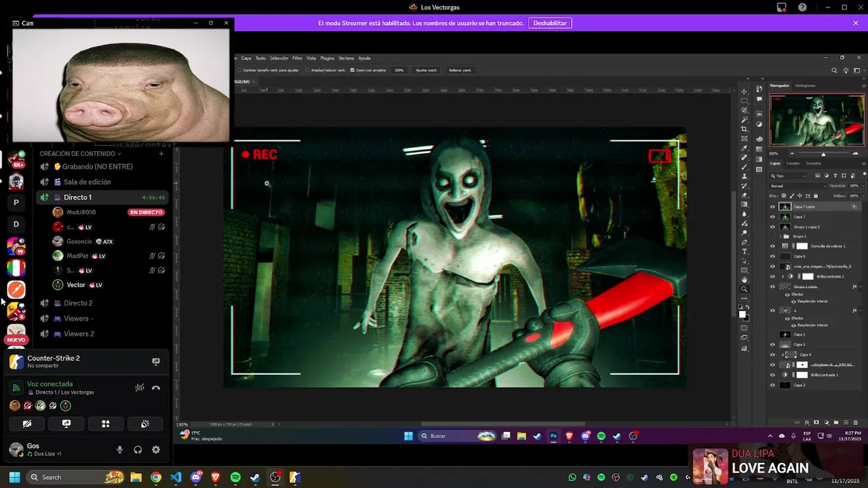The image size is (868, 488).
Task: Hide the Brillo/contraste 2 layer
Action: pos(772,277)
